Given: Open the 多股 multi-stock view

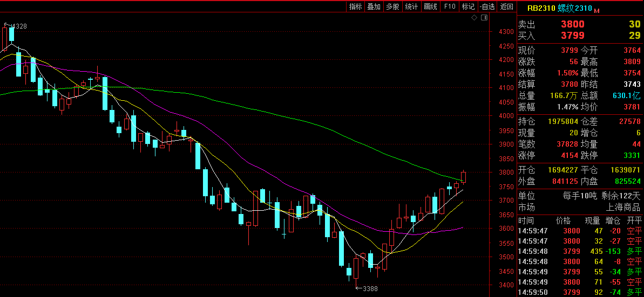Looking at the screenshot, I should coord(392,6).
